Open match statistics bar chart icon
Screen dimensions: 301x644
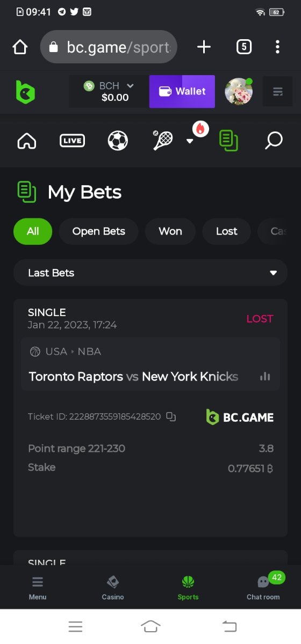[265, 376]
